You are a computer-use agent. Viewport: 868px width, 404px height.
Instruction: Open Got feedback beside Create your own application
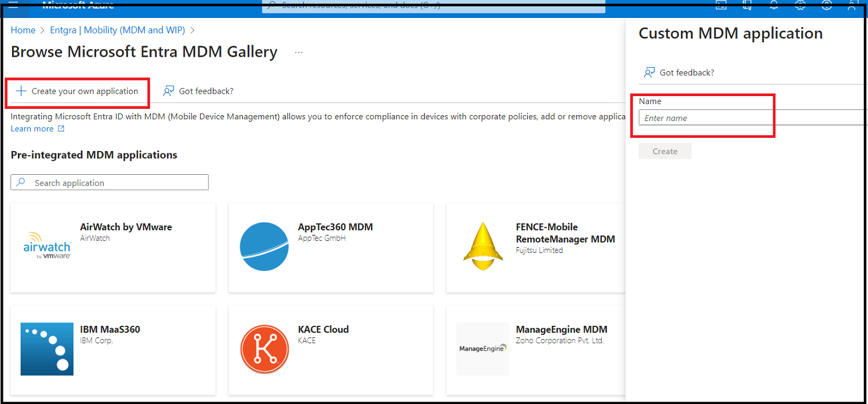(198, 91)
